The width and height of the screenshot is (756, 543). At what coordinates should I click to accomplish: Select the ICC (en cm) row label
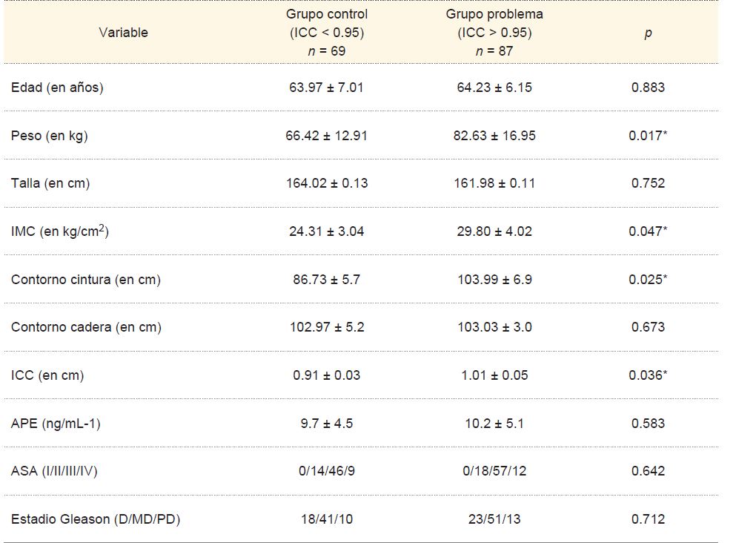point(47,375)
